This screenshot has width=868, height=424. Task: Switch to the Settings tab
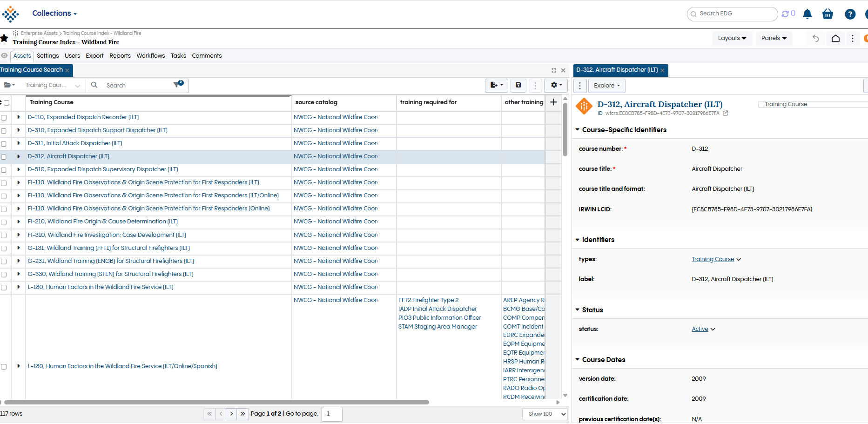click(x=48, y=56)
